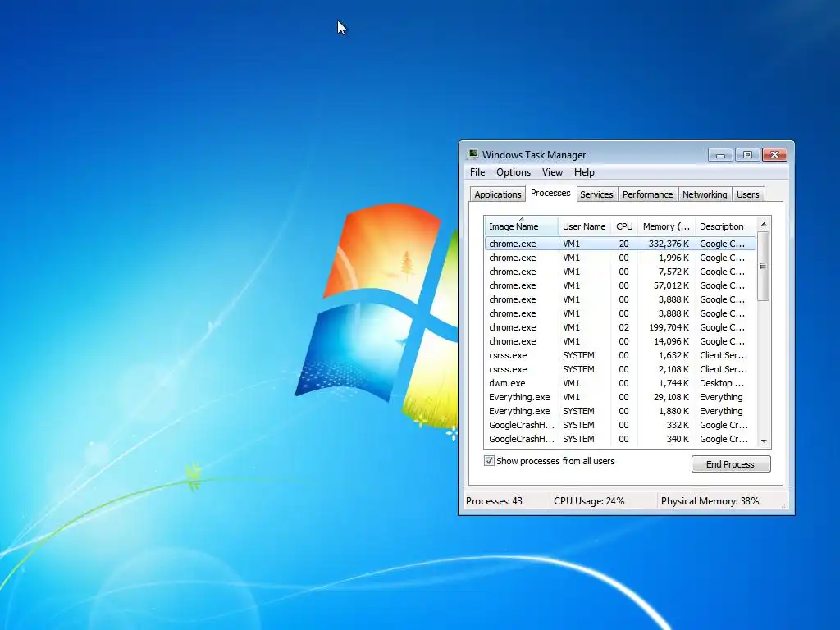Select the Processes tab
Image resolution: width=840 pixels, height=630 pixels.
pos(550,193)
